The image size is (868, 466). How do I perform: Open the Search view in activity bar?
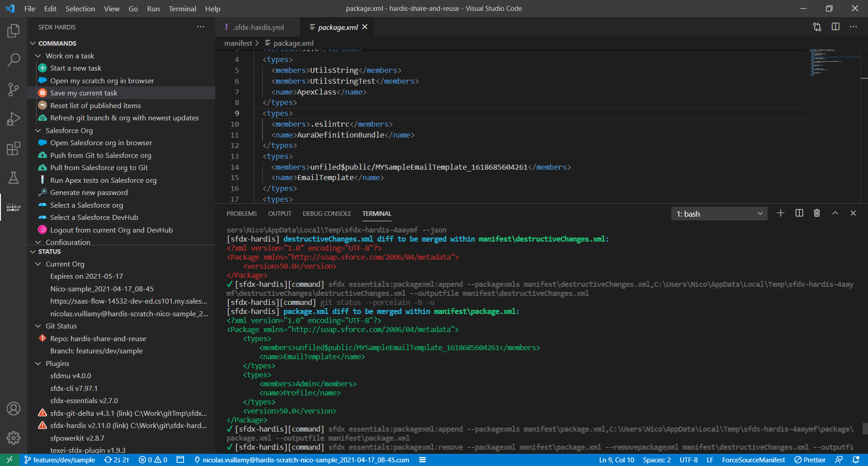click(x=14, y=60)
